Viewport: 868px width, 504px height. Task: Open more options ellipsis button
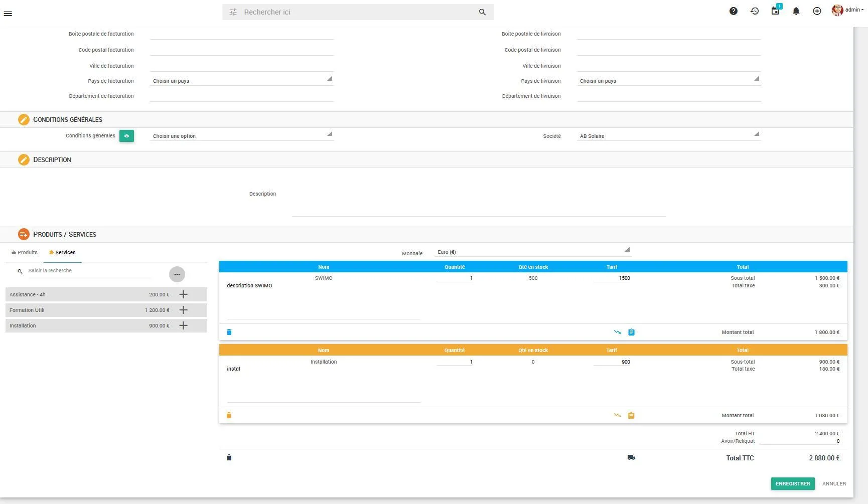[x=177, y=274]
